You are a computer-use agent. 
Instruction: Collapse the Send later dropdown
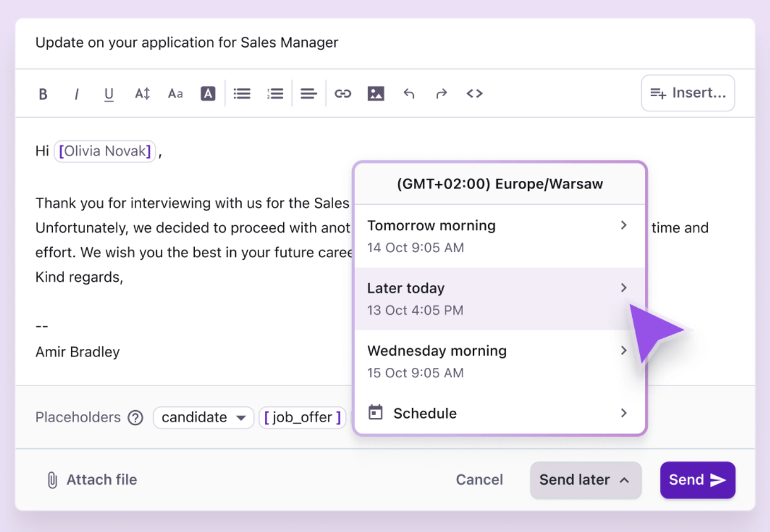[586, 480]
